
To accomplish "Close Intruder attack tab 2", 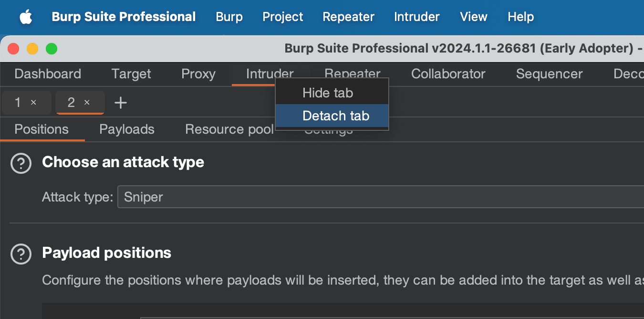I will coord(87,103).
